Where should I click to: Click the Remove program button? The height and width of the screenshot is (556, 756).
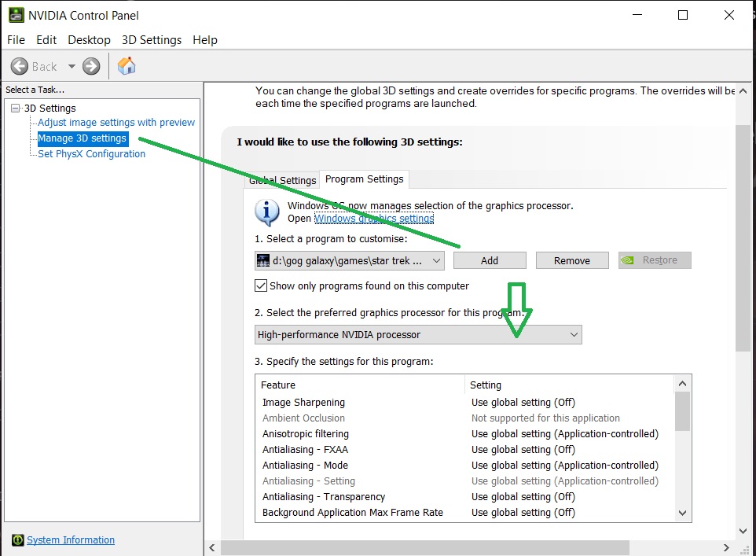[572, 260]
